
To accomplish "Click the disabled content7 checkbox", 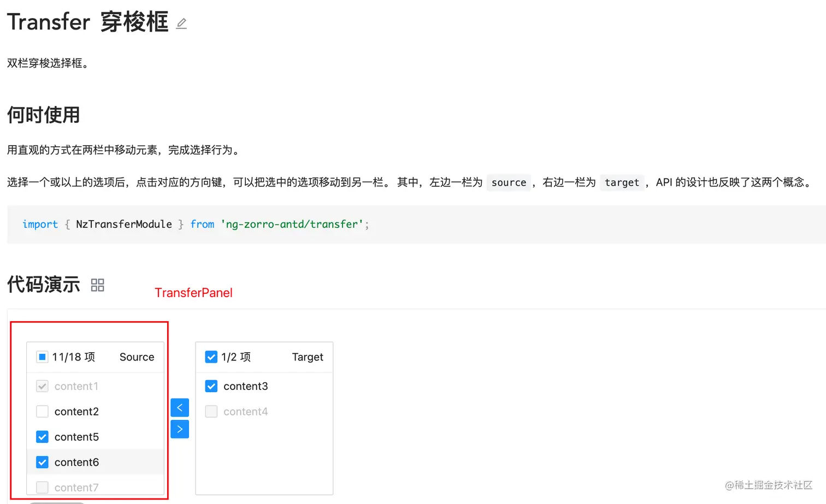I will pos(42,487).
